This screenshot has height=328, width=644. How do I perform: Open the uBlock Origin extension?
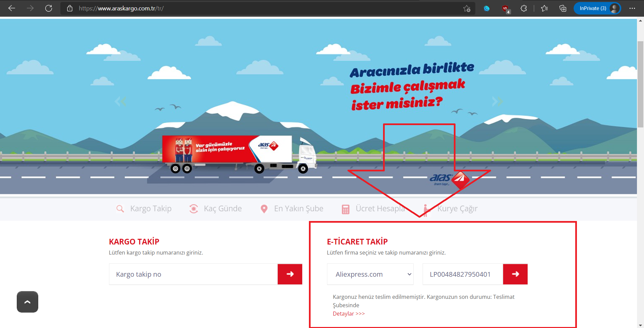(505, 9)
